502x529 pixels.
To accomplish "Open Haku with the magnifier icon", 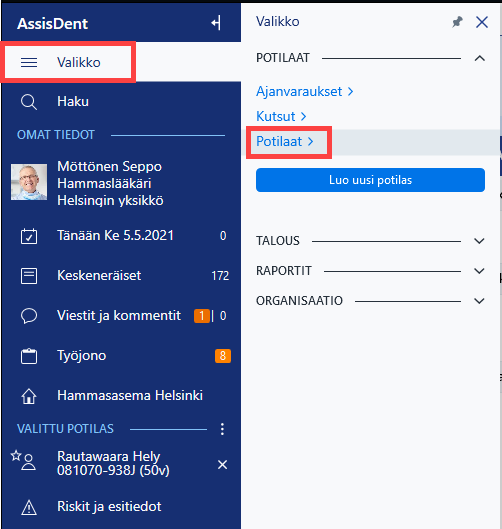I will pos(29,102).
